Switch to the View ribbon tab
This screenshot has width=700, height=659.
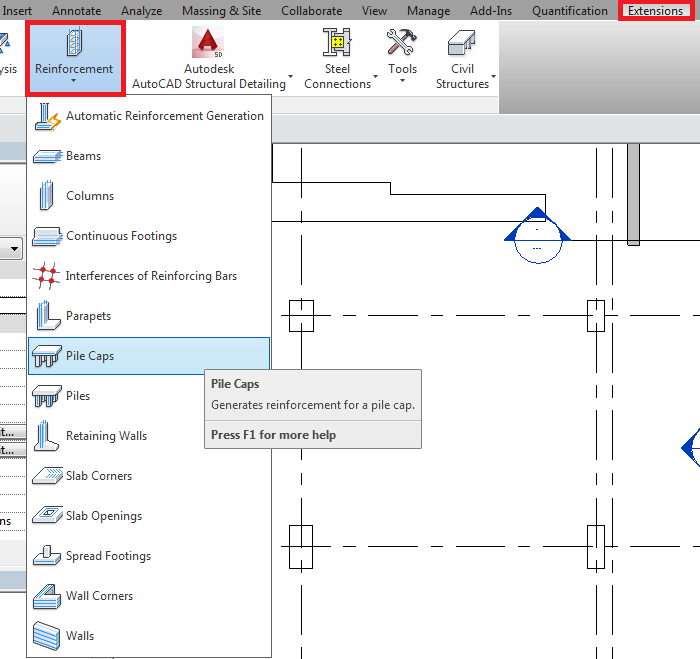[x=374, y=11]
